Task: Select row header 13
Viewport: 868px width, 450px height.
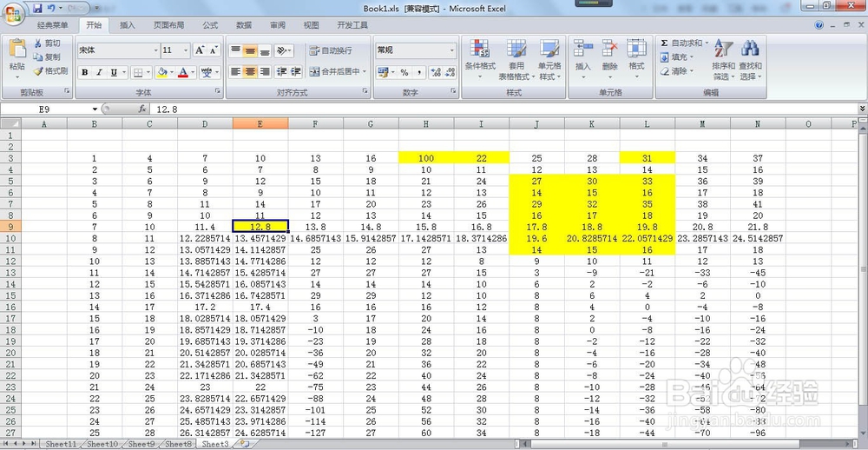Action: [x=10, y=273]
